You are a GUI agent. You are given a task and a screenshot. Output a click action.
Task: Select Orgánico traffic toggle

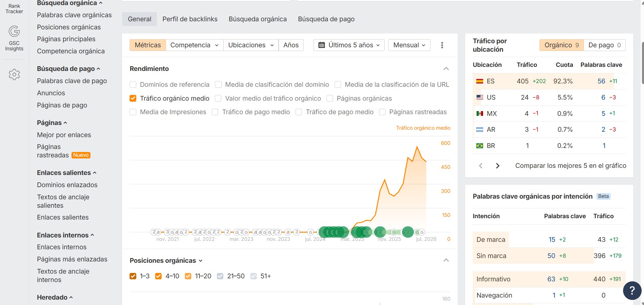[x=562, y=45]
